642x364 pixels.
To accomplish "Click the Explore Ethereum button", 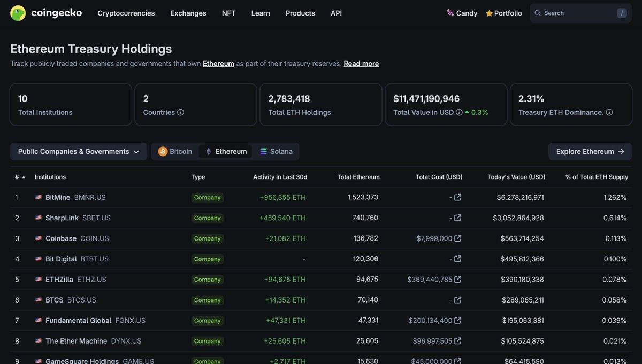I will [x=590, y=151].
